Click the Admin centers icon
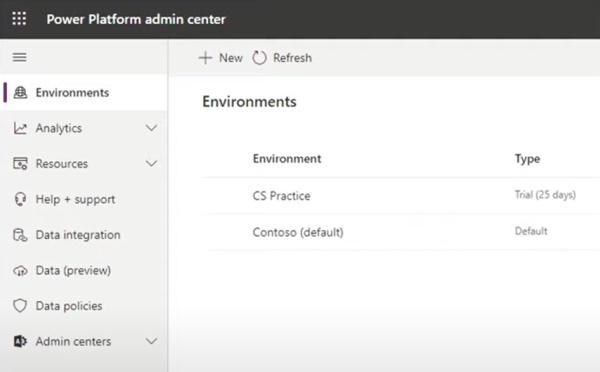This screenshot has height=372, width=600. [20, 341]
